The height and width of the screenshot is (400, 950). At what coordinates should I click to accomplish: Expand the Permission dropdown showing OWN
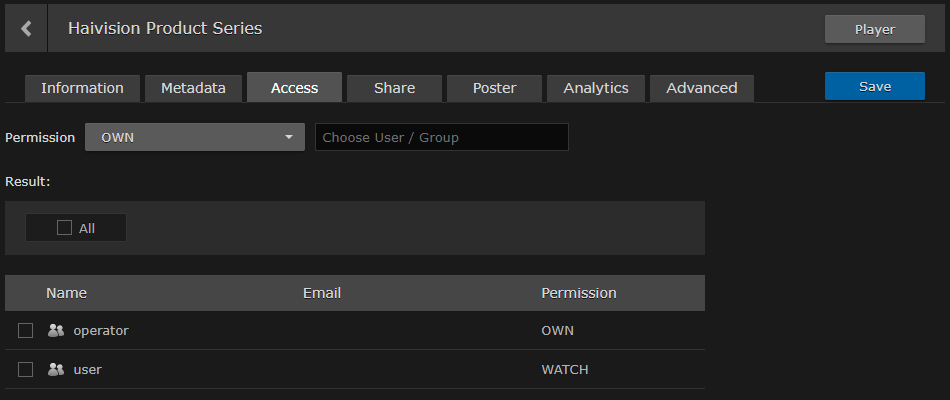coord(194,137)
